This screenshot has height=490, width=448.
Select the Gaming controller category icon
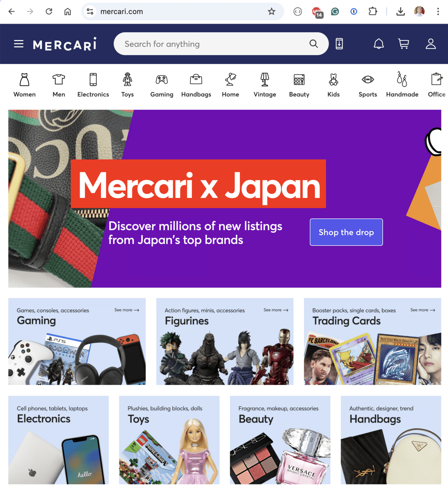click(162, 79)
